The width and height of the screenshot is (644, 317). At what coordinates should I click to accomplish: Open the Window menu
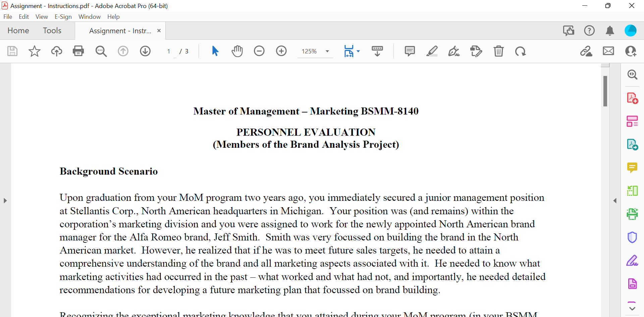(90, 17)
